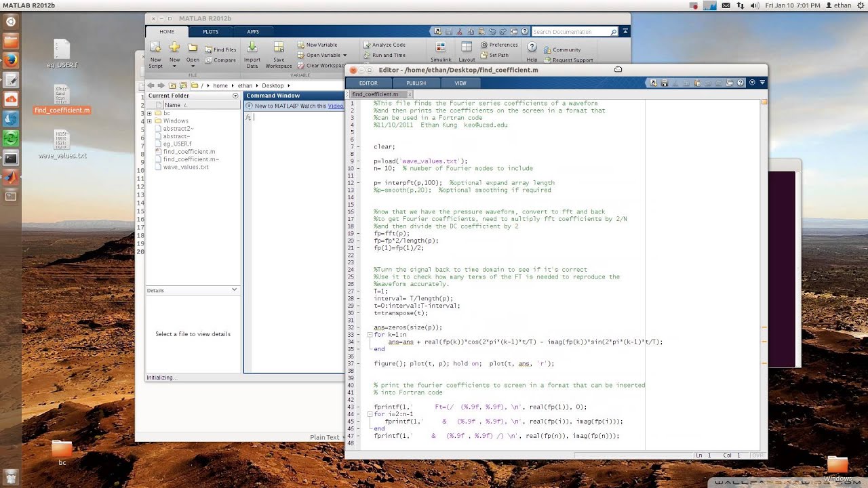Screen dimensions: 868x488
Task: Click the browse for folder icon
Action: [182, 85]
